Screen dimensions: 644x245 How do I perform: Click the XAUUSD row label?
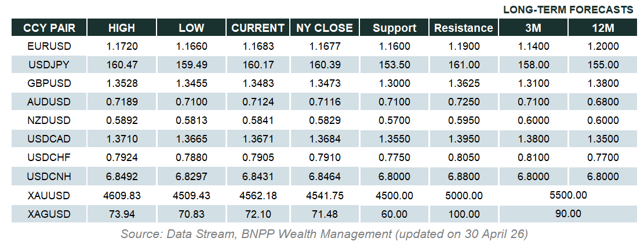[49, 195]
